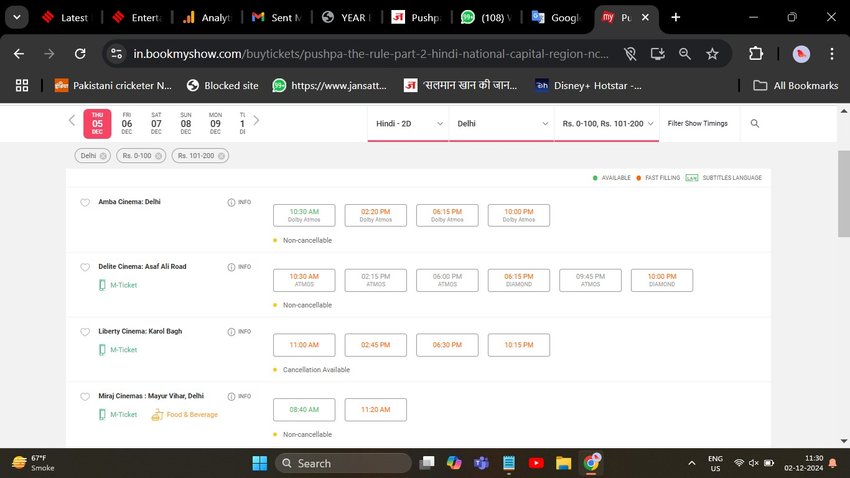Open the info icon for Liberty Cinema
This screenshot has width=850, height=478.
point(231,332)
